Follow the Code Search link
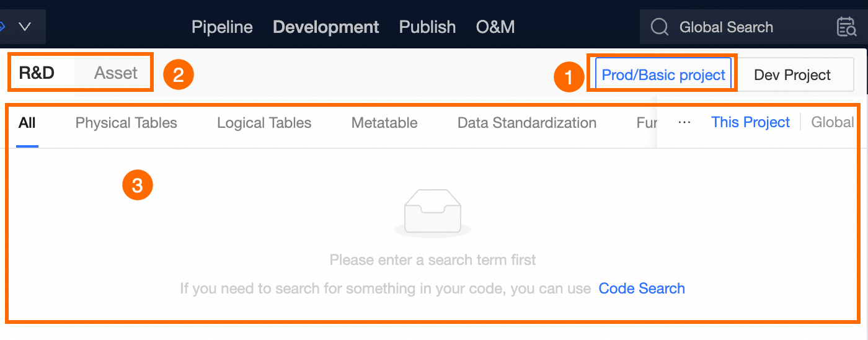868x340 pixels. [642, 289]
